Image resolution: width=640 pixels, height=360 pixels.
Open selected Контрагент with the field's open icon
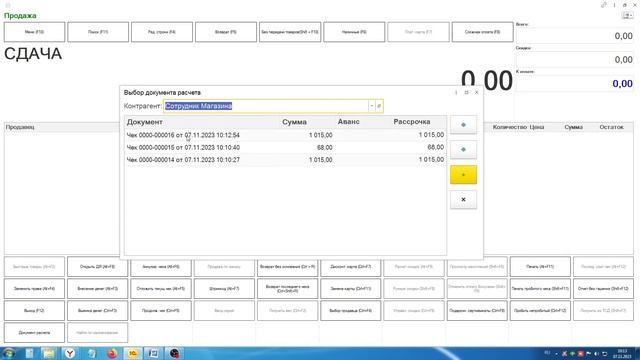[379, 106]
